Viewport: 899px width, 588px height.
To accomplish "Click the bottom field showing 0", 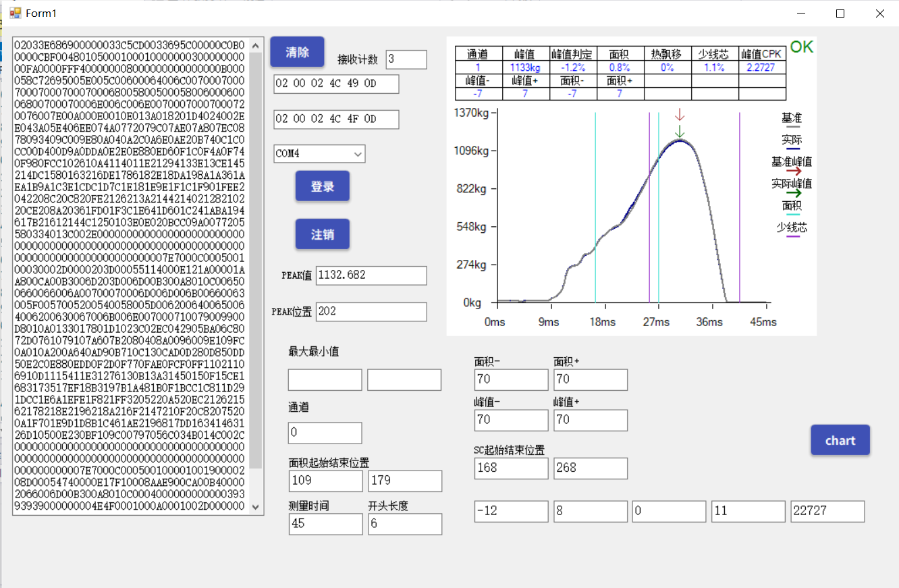I will pos(669,511).
